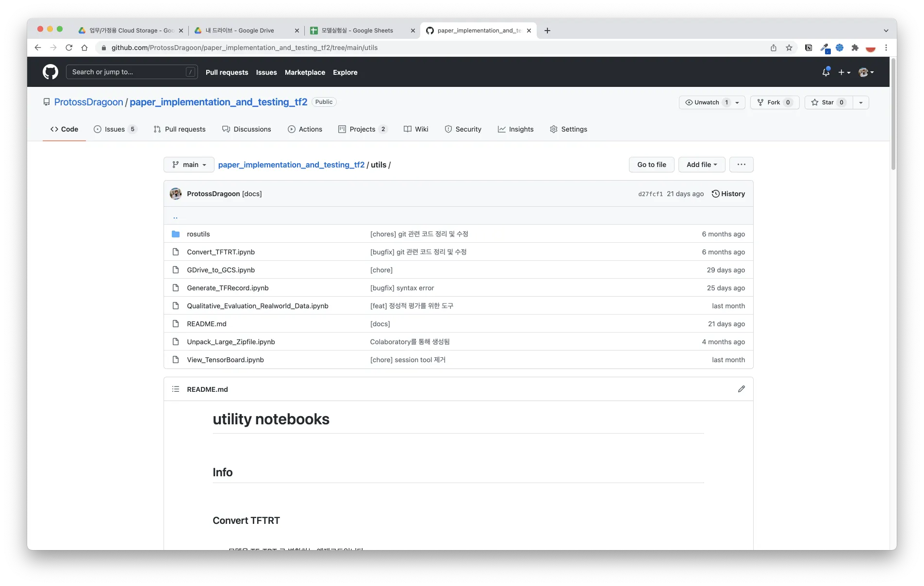Open the browser extensions puzzle icon
The width and height of the screenshot is (924, 586).
point(855,48)
